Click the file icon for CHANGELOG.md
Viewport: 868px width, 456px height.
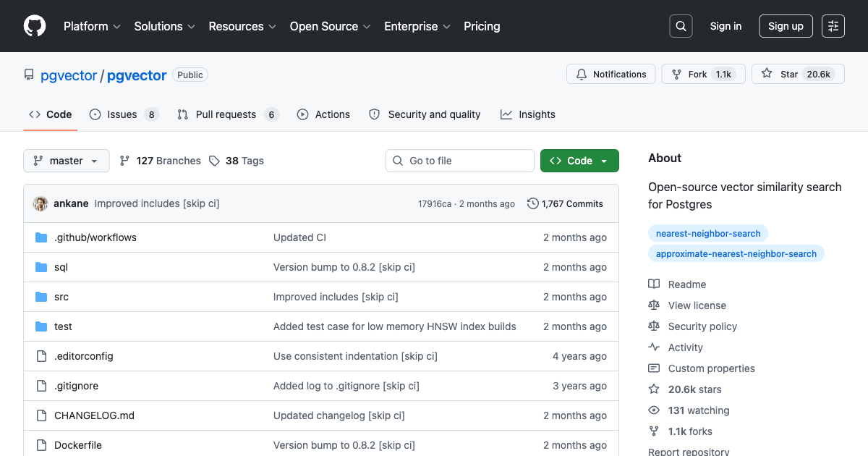click(41, 415)
